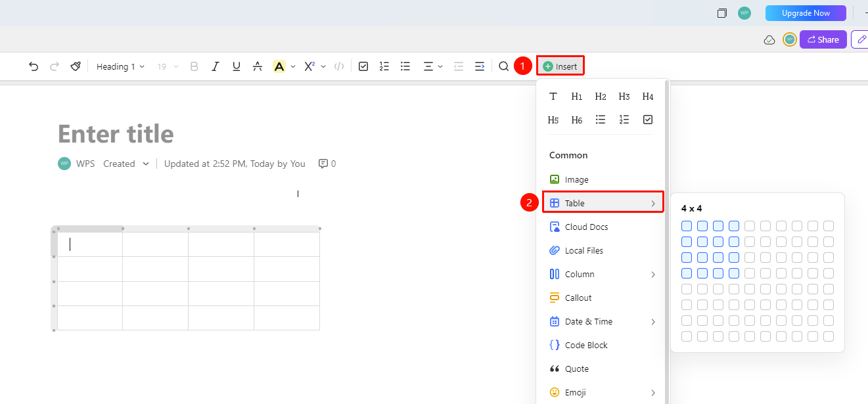Open the alignment dropdown
Viewport: 868px width, 404px height.
pos(432,66)
